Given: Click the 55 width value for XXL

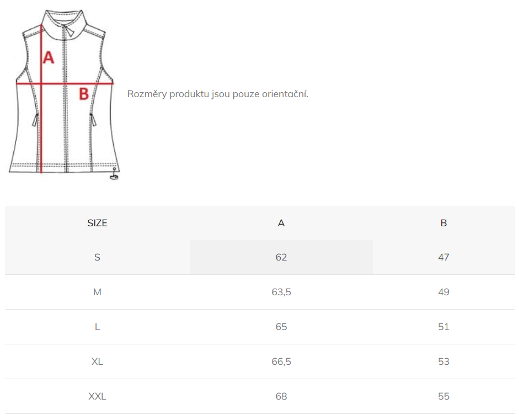Looking at the screenshot, I should pos(443,396).
